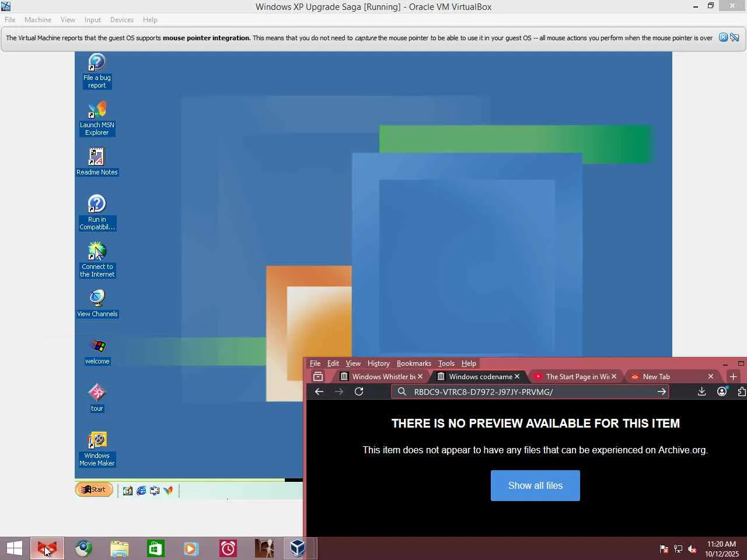
Task: Open the VirtualBox Machine menu
Action: click(x=38, y=20)
